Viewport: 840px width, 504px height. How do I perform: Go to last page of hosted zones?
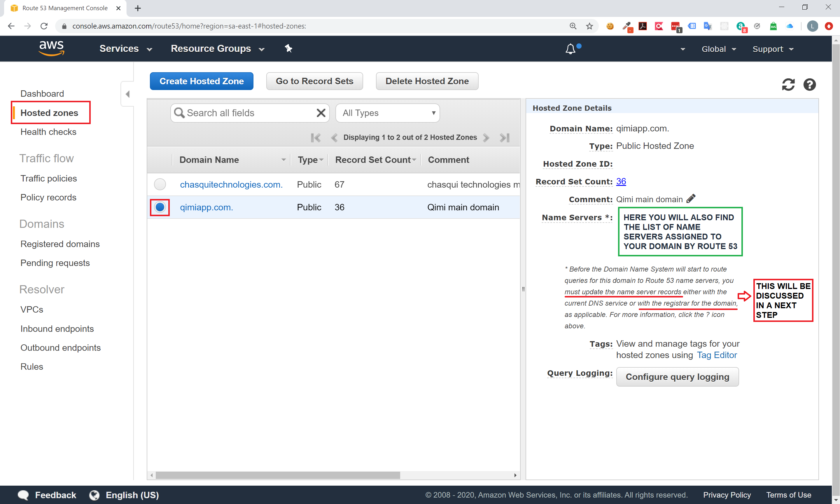[505, 138]
